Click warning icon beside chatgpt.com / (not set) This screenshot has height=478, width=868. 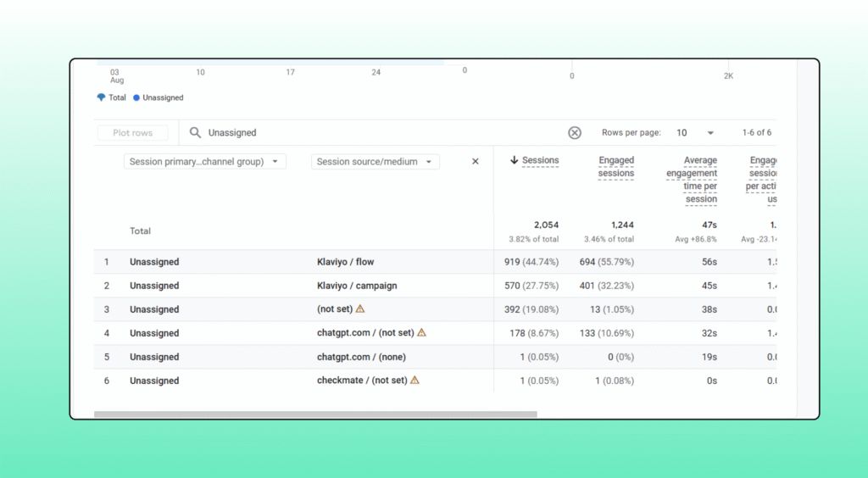tap(421, 333)
